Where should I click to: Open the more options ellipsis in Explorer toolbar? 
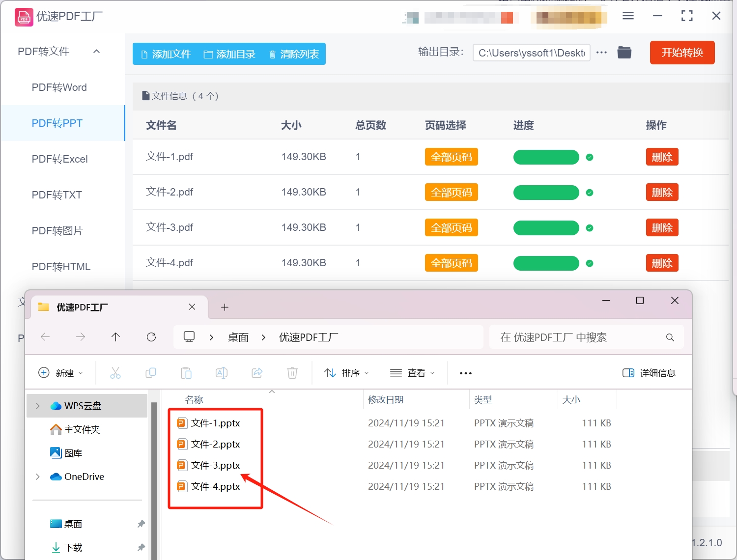click(465, 373)
